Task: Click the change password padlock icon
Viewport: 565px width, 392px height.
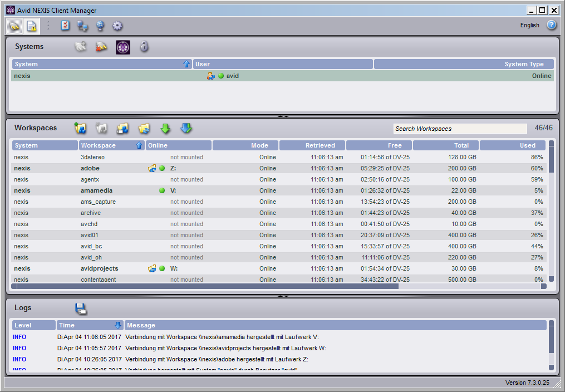Action: [x=144, y=46]
